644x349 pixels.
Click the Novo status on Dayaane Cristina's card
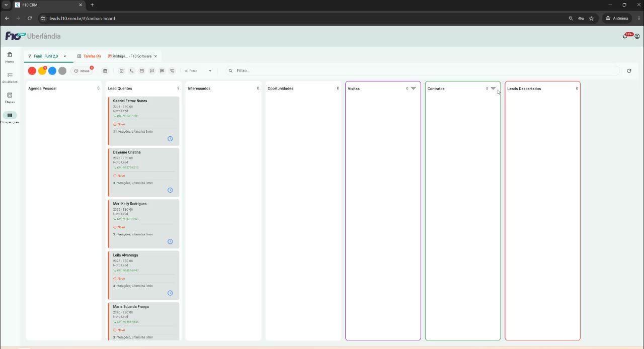point(119,176)
